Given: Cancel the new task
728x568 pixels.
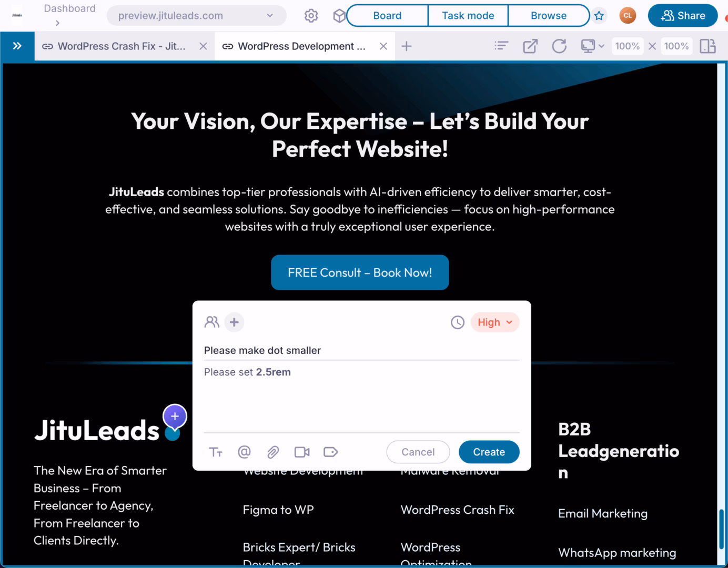Looking at the screenshot, I should point(418,452).
